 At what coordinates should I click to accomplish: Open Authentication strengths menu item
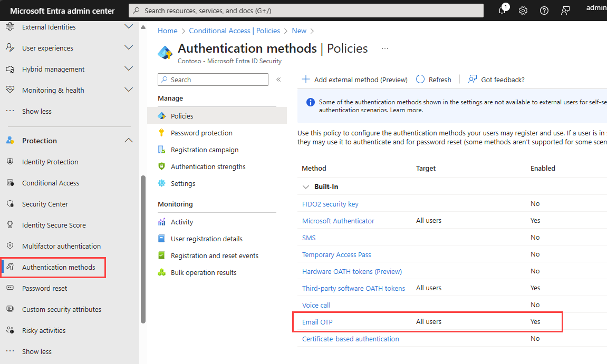pyautogui.click(x=208, y=167)
